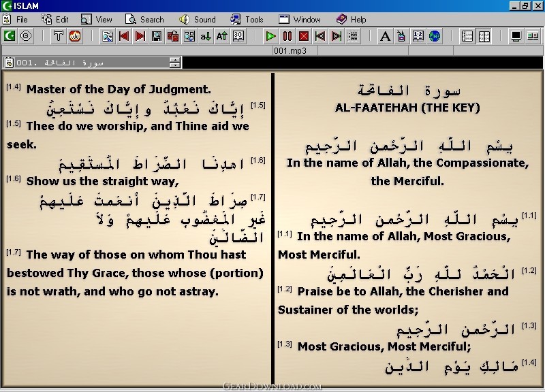This screenshot has height=392, width=545.
Task: Open the magnifier document search icon
Action: coord(108,36)
